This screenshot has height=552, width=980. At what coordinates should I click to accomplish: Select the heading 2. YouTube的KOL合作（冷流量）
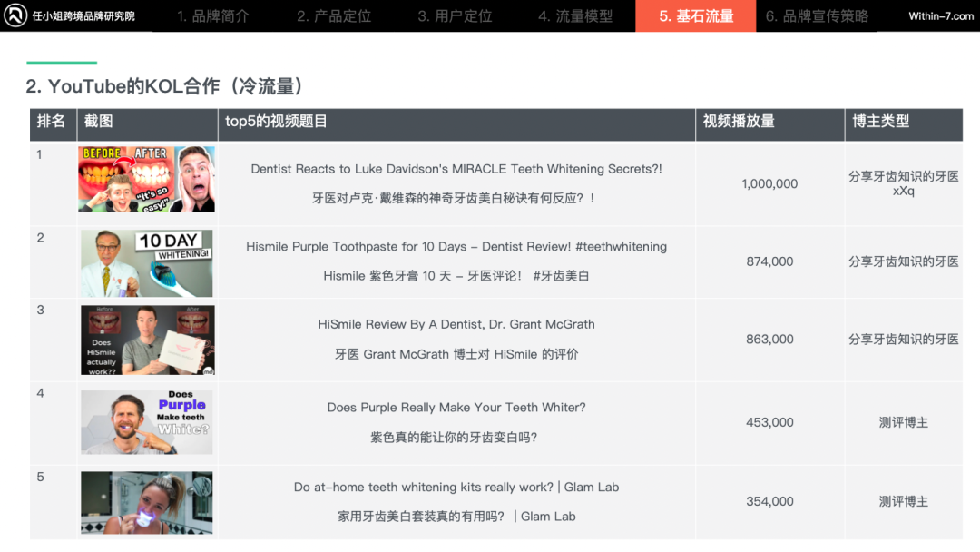164,86
